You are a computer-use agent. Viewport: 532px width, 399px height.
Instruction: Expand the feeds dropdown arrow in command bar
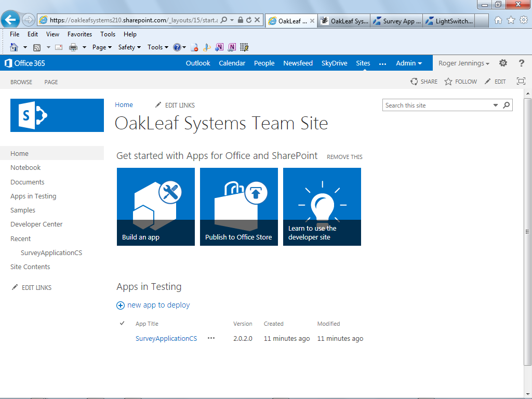[x=48, y=47]
